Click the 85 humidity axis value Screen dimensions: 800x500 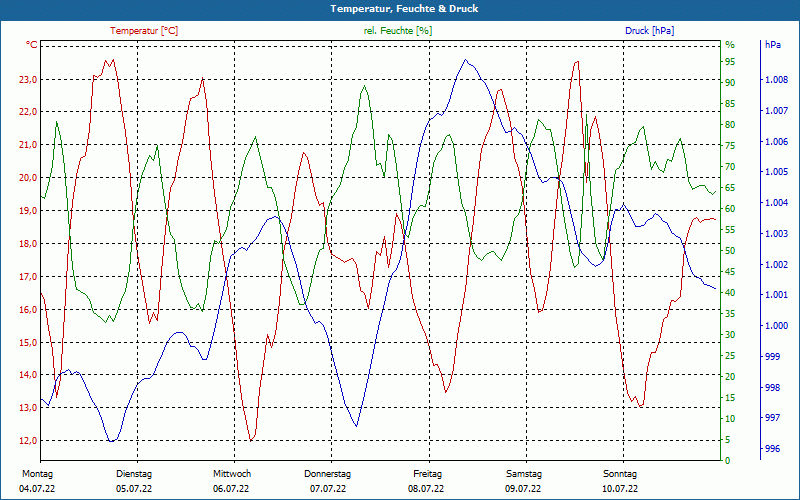[730, 104]
